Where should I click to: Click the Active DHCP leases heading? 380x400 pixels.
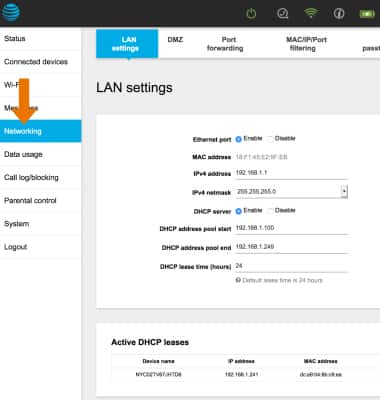pyautogui.click(x=150, y=342)
